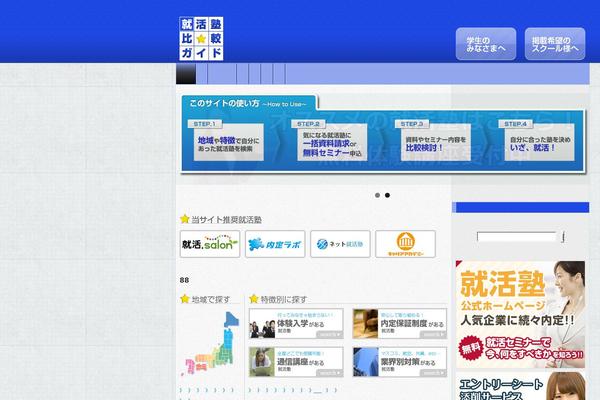
Task: Click the search submit button beside input
Action: pos(563,237)
